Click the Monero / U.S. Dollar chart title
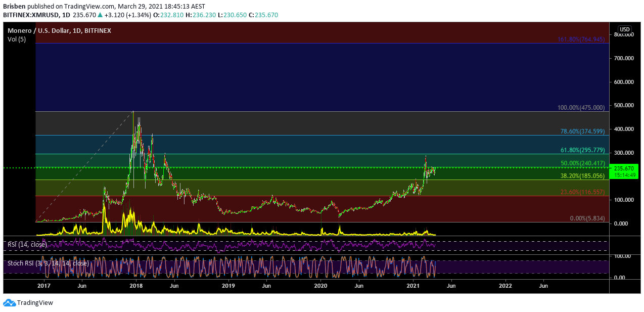This screenshot has width=644, height=312. pyautogui.click(x=59, y=31)
